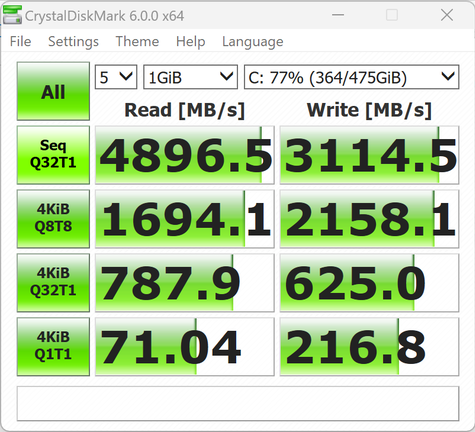Start the 4KiB Q32T1 test

pos(53,283)
